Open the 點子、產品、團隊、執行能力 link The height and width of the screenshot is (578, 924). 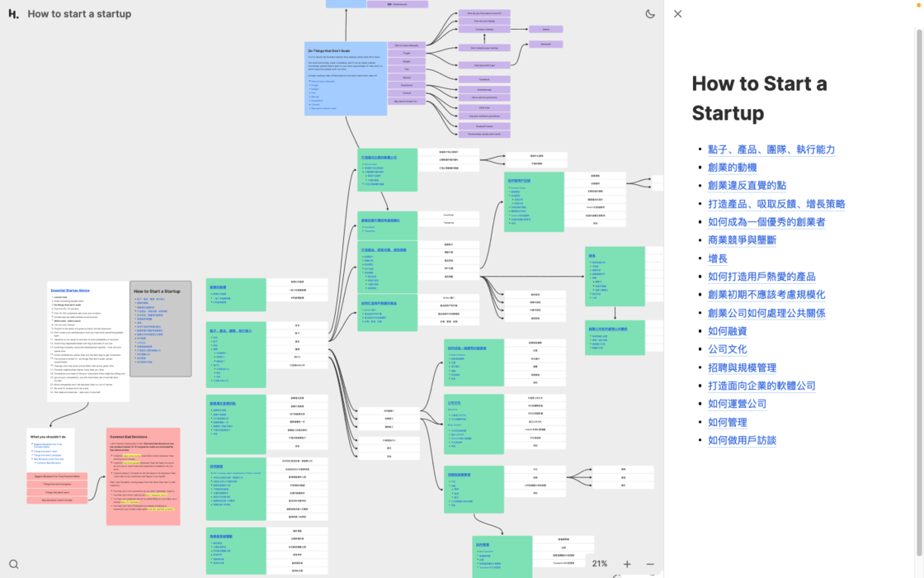coord(771,149)
